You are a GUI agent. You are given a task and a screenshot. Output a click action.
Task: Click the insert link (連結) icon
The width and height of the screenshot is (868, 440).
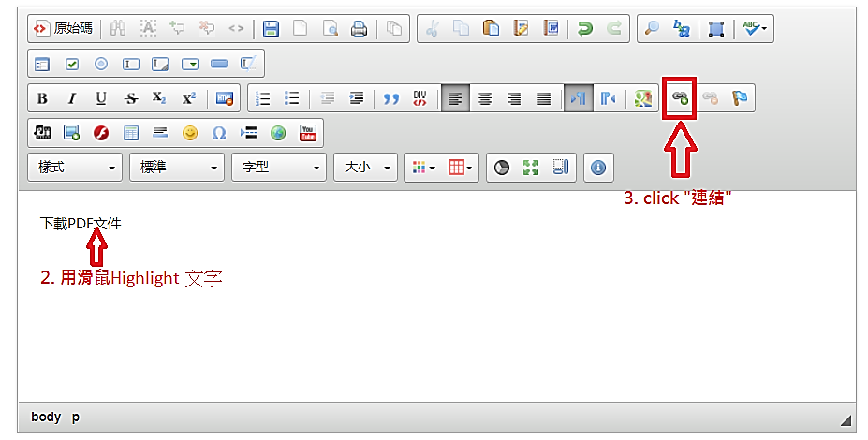(680, 98)
